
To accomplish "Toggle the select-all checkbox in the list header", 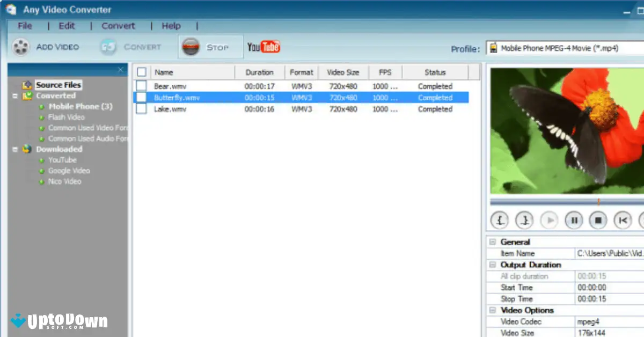I will [142, 71].
